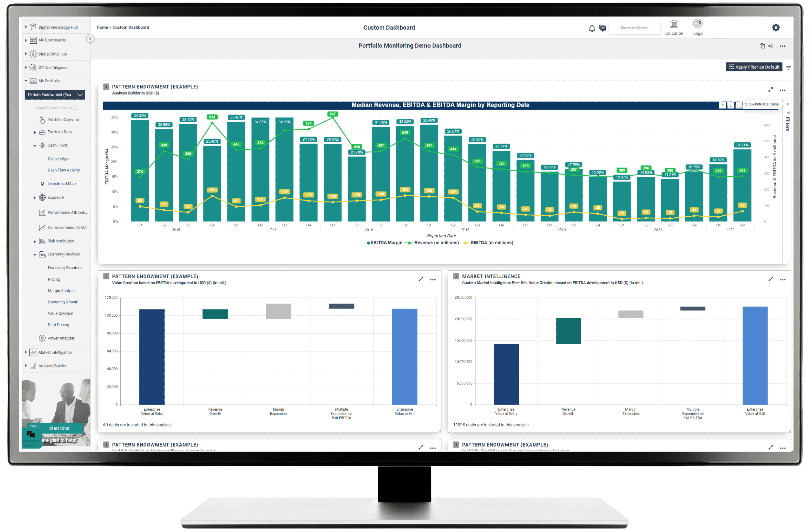Expand the Analysis Builder widget to fullscreen

(x=770, y=90)
